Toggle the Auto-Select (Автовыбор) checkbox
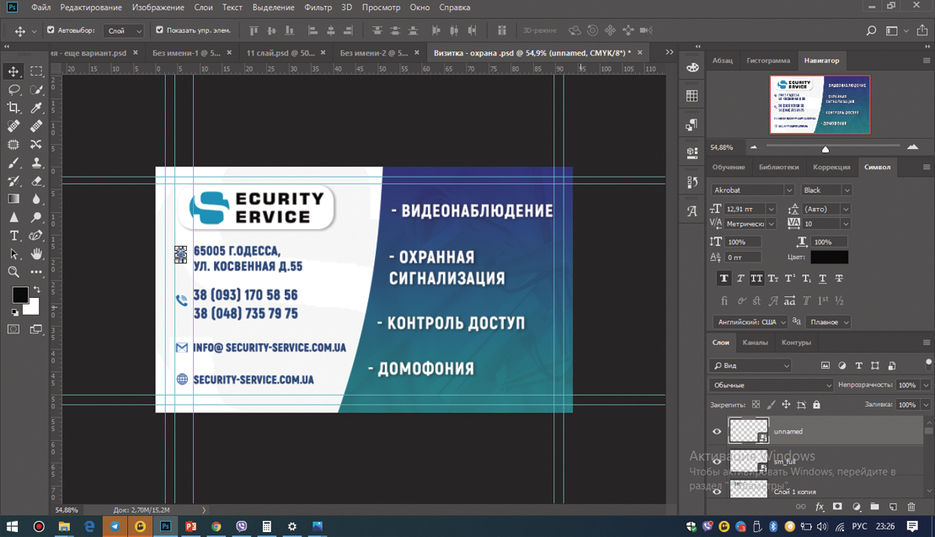935x537 pixels. [51, 30]
